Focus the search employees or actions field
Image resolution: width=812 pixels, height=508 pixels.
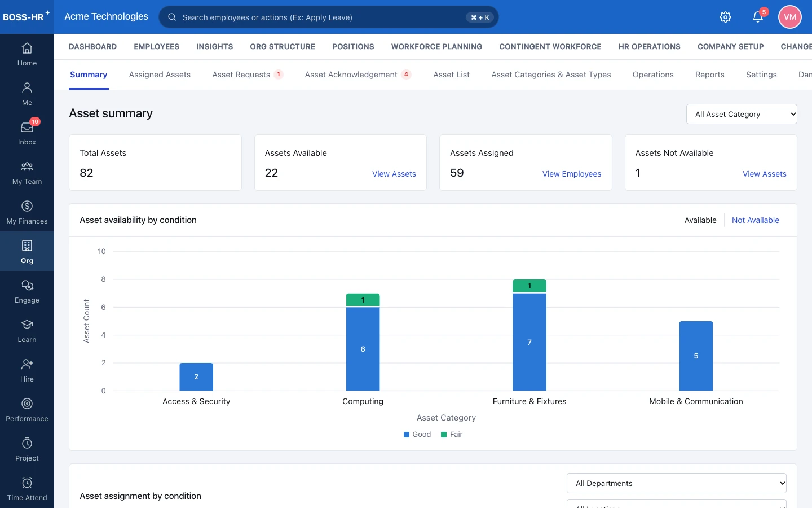[329, 17]
